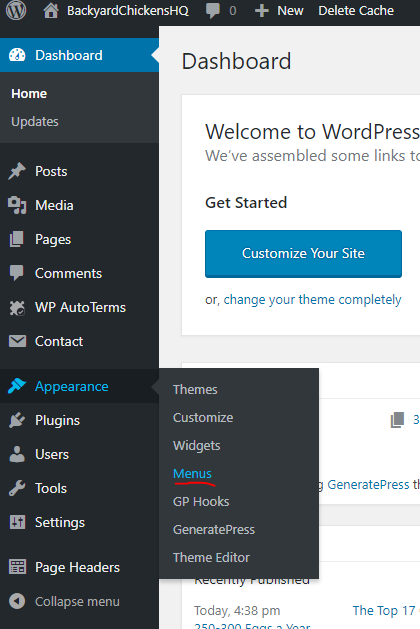Image resolution: width=420 pixels, height=629 pixels.
Task: Click Delete Cache in admin bar
Action: pyautogui.click(x=356, y=11)
